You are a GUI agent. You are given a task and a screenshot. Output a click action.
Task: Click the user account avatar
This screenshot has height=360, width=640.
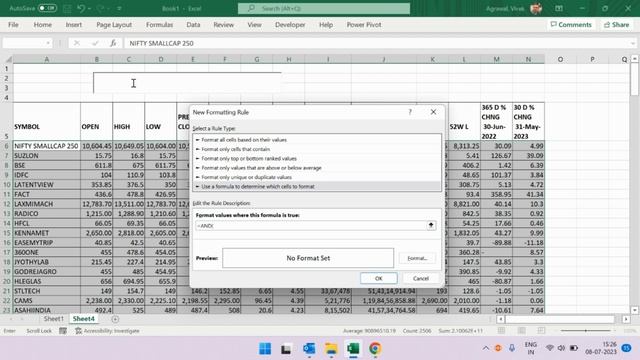pyautogui.click(x=536, y=8)
